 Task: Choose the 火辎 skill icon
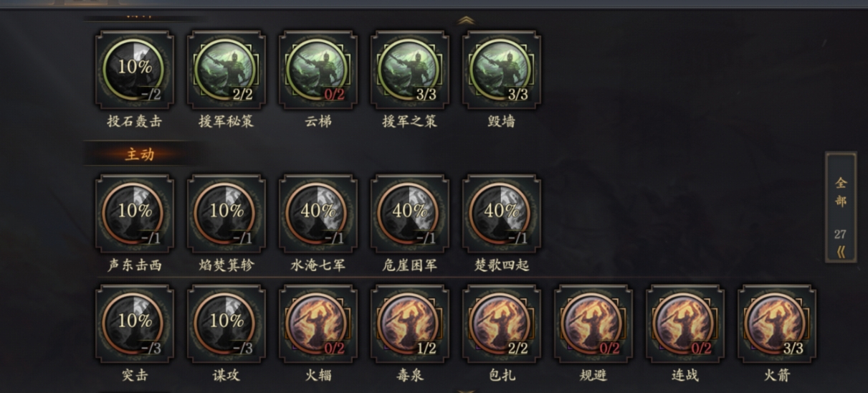pyautogui.click(x=318, y=324)
